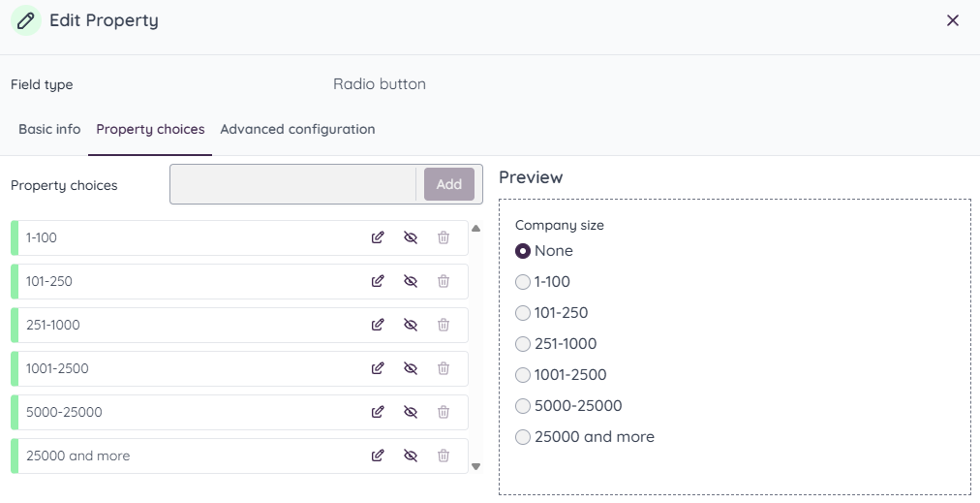Open the Property choices tab

pos(150,130)
